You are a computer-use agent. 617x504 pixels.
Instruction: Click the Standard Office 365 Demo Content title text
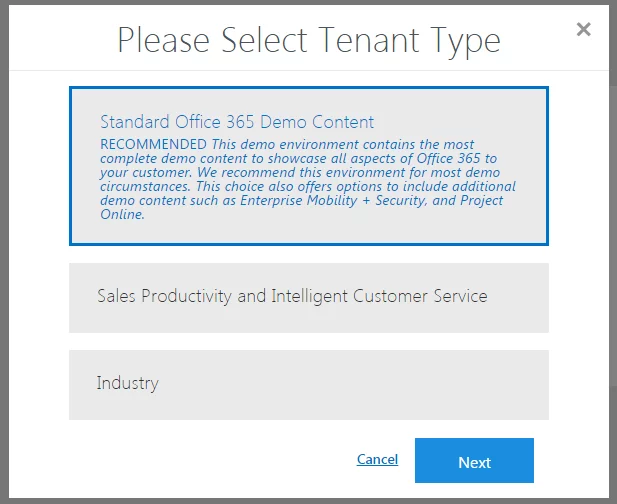click(237, 122)
